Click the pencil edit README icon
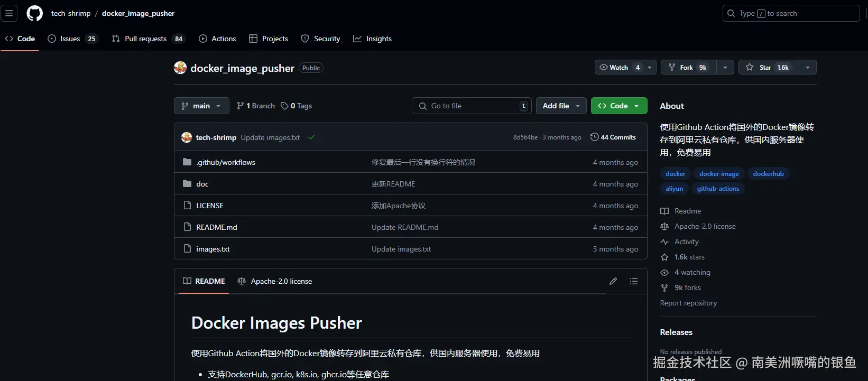 613,281
